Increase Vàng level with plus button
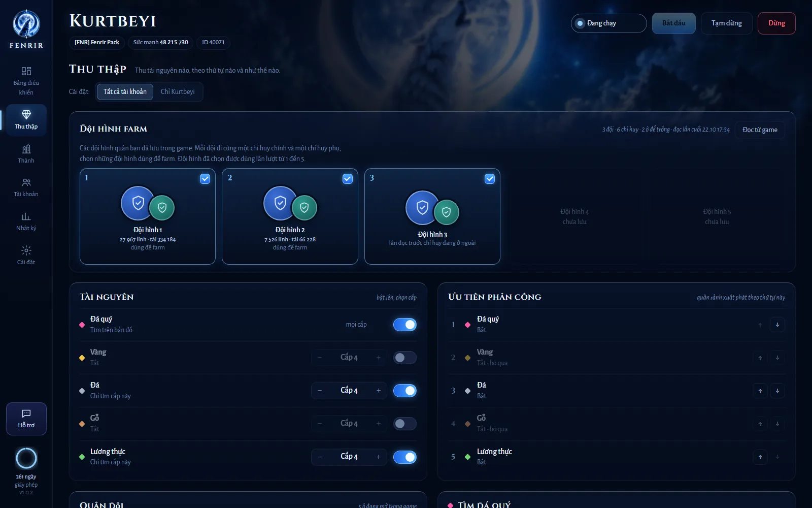The image size is (812, 508). pyautogui.click(x=379, y=358)
